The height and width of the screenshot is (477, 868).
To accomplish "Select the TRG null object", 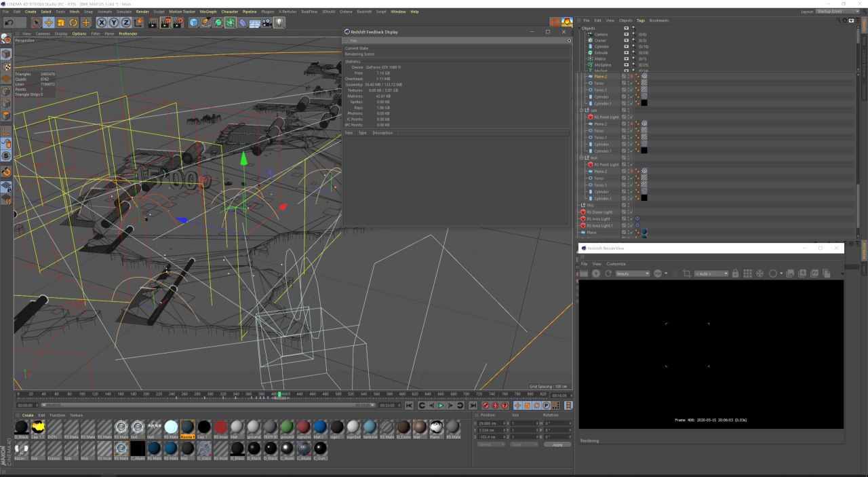I will (x=590, y=205).
